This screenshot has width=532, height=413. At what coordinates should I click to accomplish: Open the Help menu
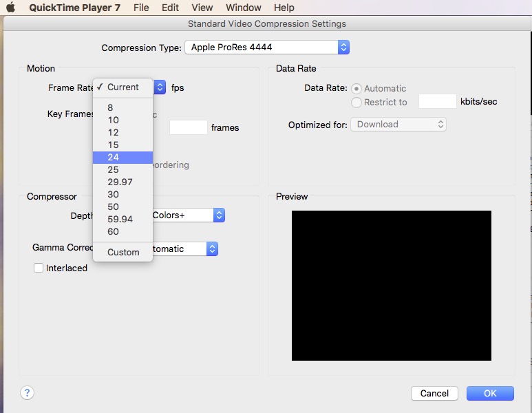(x=284, y=8)
